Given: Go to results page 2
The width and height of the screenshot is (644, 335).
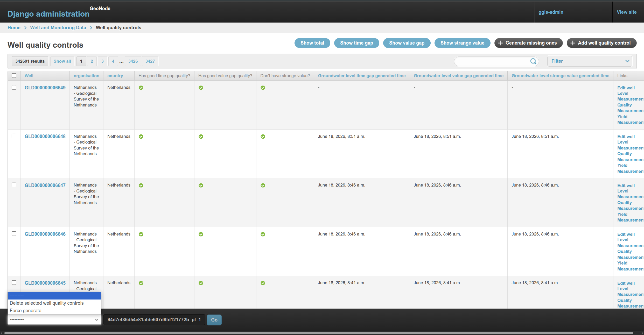Looking at the screenshot, I should point(92,61).
